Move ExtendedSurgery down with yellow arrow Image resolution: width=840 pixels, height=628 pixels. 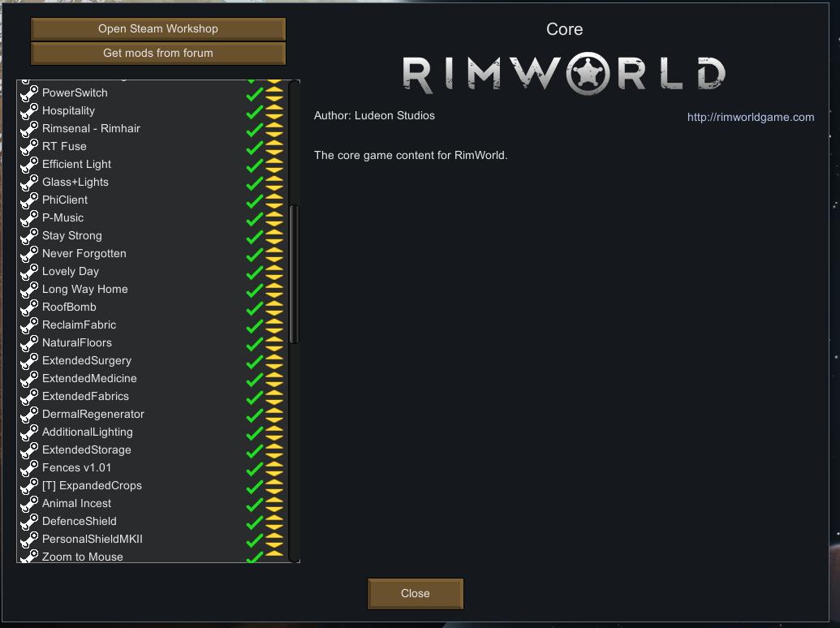[274, 365]
